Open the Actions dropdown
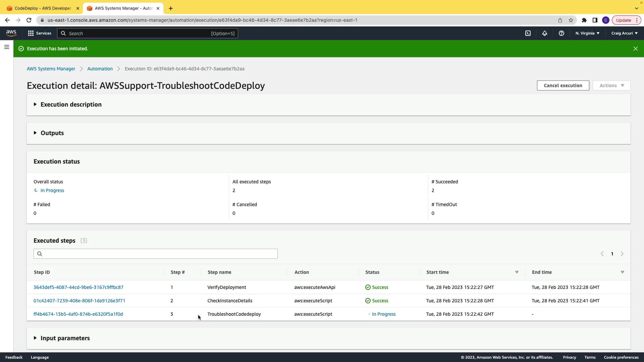Viewport: 644px width, 362px height. click(611, 85)
